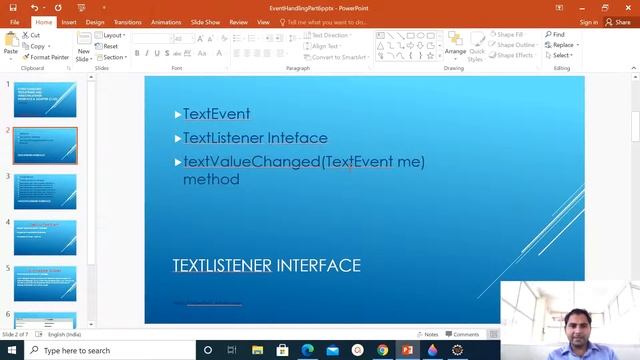
Task: Redo the last action
Action: (58, 8)
